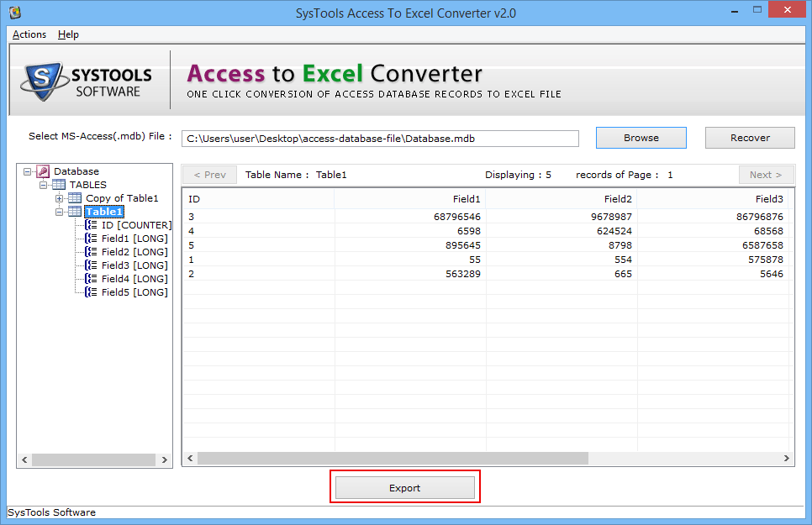Expand the Copy of Table1 node

(58, 198)
